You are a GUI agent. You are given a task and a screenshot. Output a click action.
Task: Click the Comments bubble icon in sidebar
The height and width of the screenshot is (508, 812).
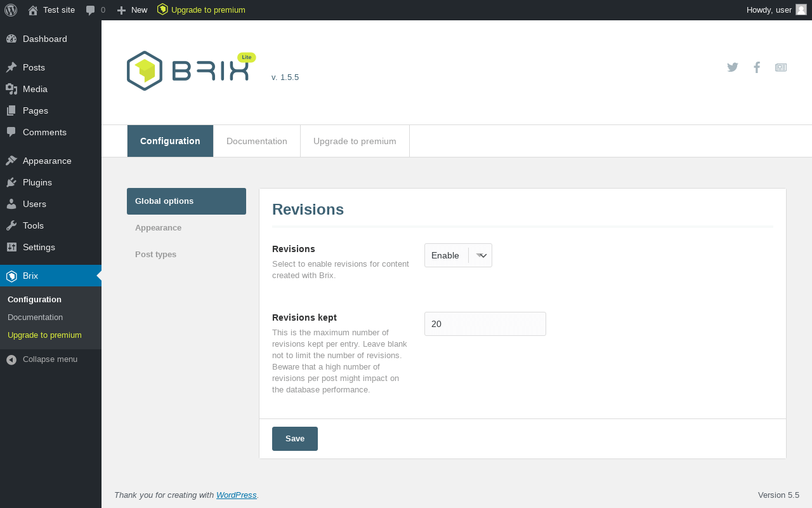[11, 132]
